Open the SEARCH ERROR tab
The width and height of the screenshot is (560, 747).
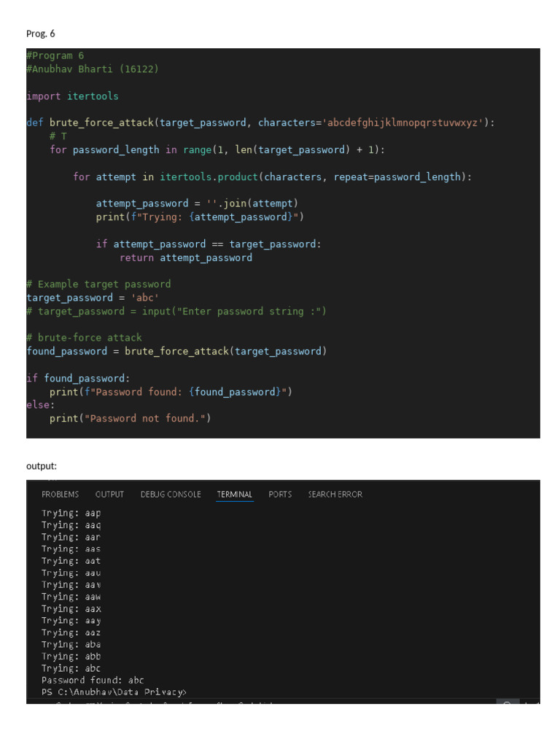pyautogui.click(x=335, y=495)
